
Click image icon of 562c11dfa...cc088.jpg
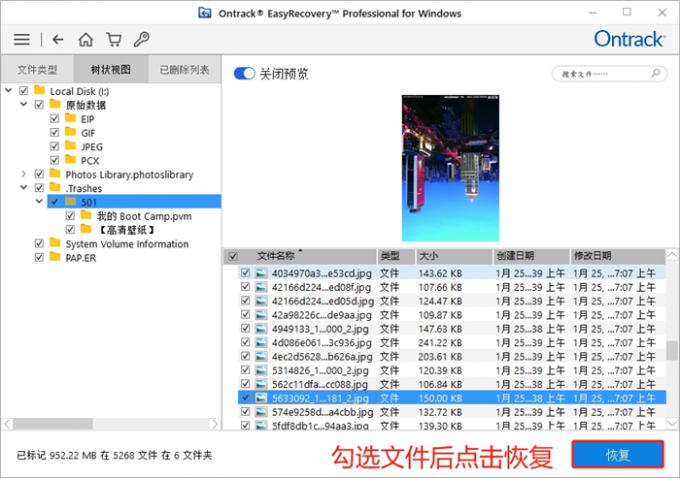click(x=261, y=384)
